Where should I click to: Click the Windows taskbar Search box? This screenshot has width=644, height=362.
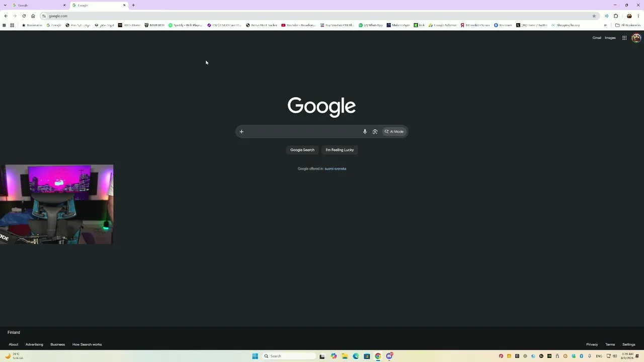coord(288,356)
